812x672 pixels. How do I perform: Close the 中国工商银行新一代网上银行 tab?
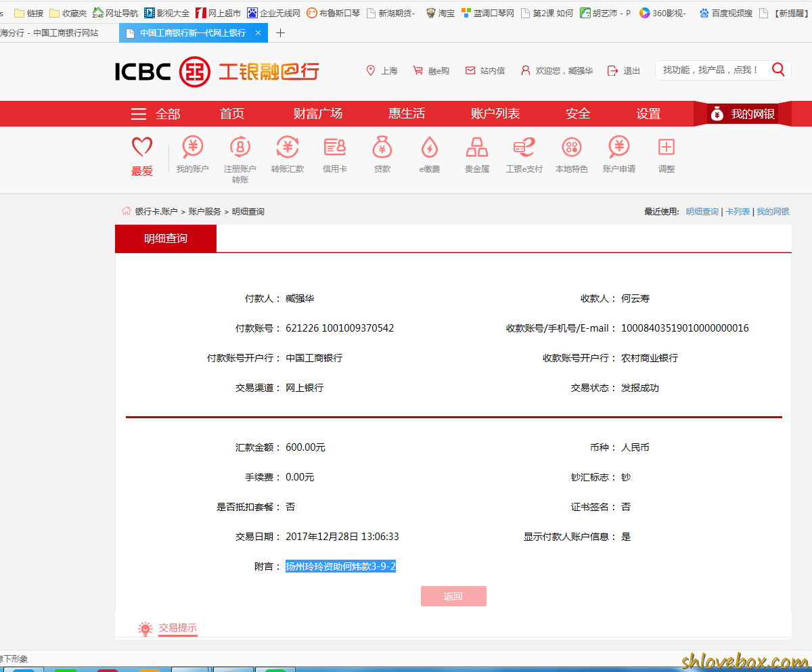coord(258,32)
